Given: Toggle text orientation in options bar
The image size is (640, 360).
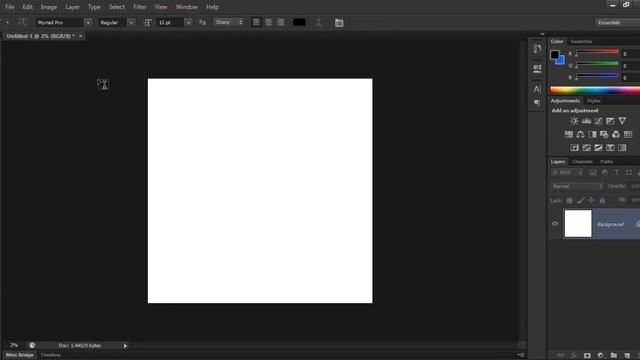Looking at the screenshot, I should [22, 22].
